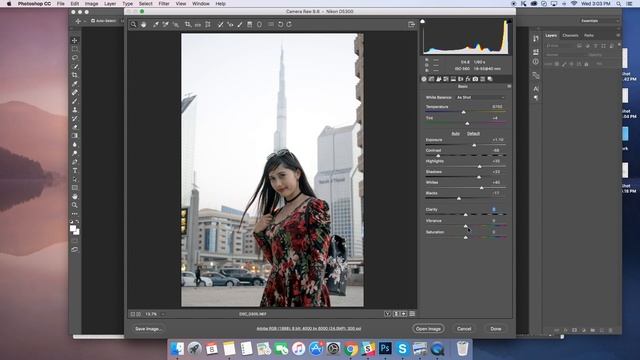
Task: Rotate image 90° clockwise
Action: [289, 24]
